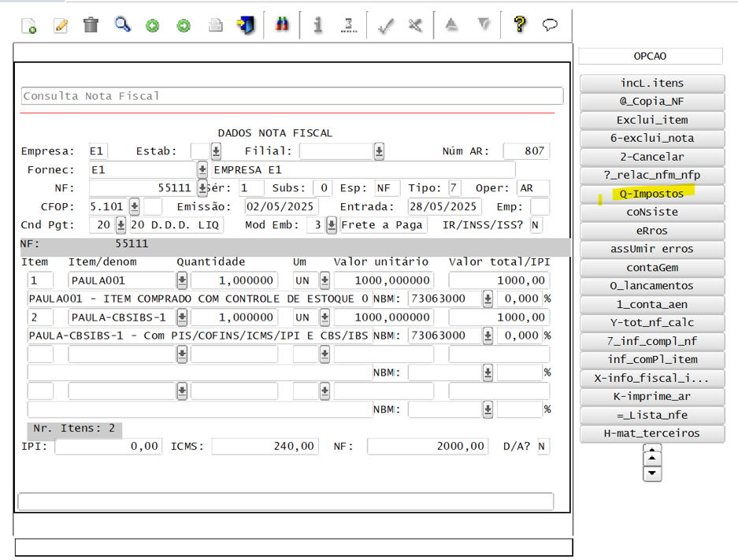Confirm the operation with the checkmark icon
738x560 pixels.
pyautogui.click(x=385, y=24)
